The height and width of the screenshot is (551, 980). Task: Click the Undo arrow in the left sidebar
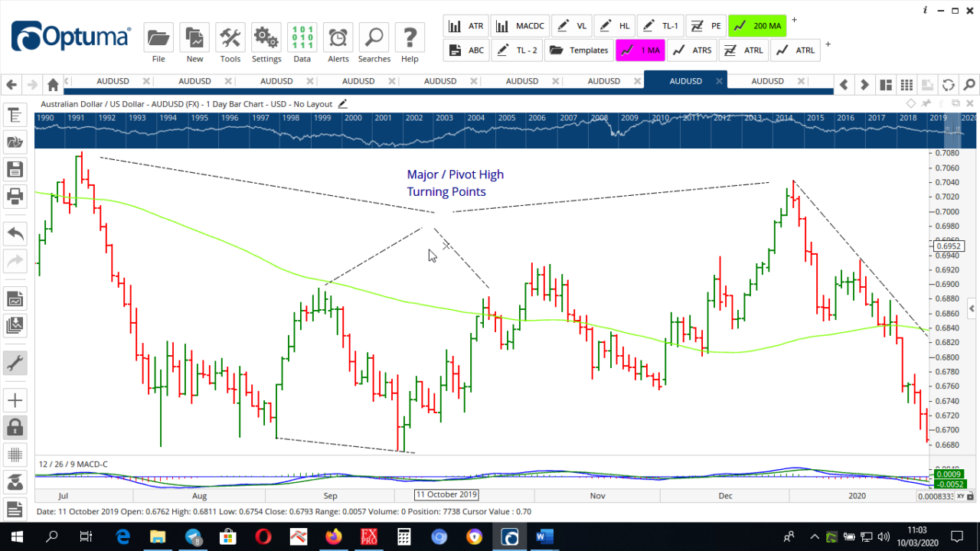click(15, 233)
